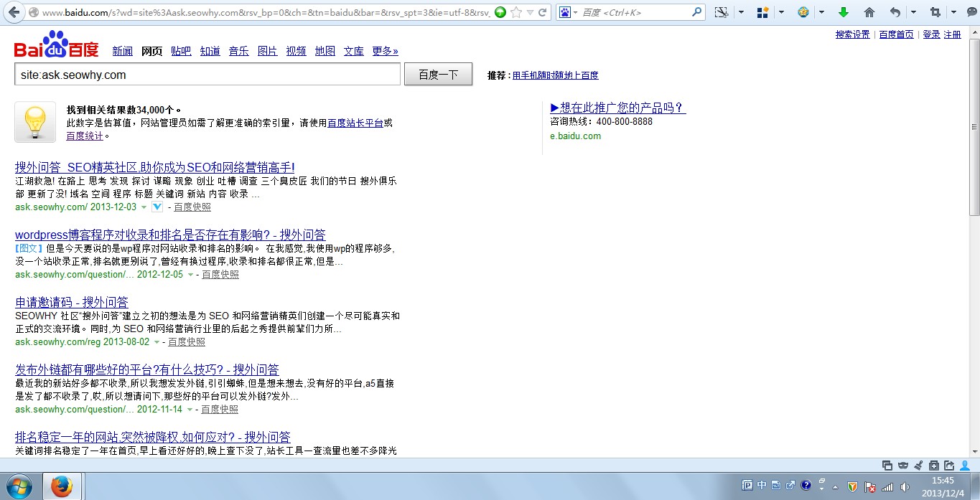Toggle private browsing mask icon
This screenshot has height=500, width=980.
[x=903, y=465]
